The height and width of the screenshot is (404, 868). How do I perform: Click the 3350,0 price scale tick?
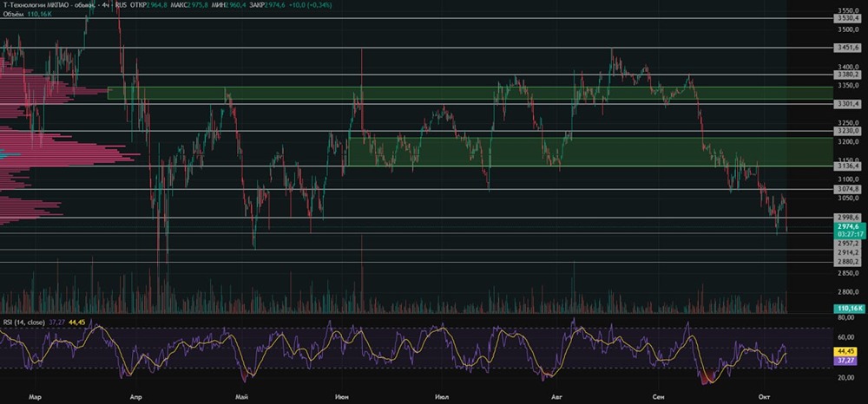point(848,86)
